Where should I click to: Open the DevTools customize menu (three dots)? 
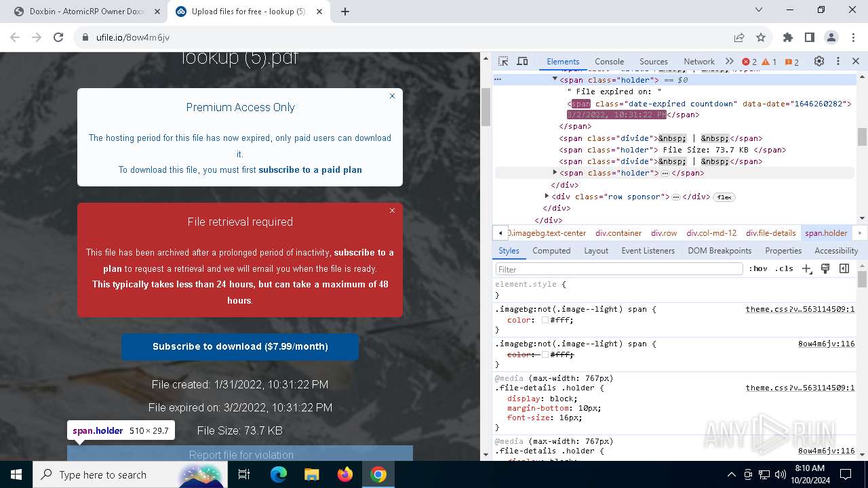(x=837, y=61)
